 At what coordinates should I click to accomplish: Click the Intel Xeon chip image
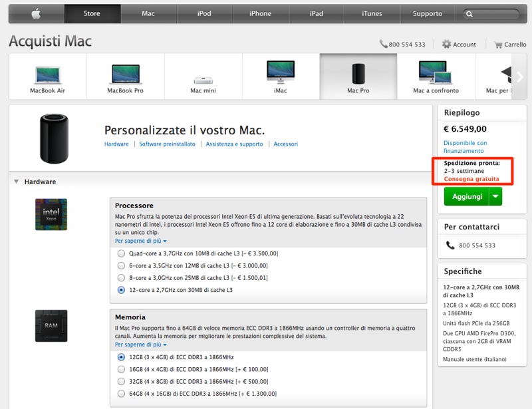(x=51, y=215)
